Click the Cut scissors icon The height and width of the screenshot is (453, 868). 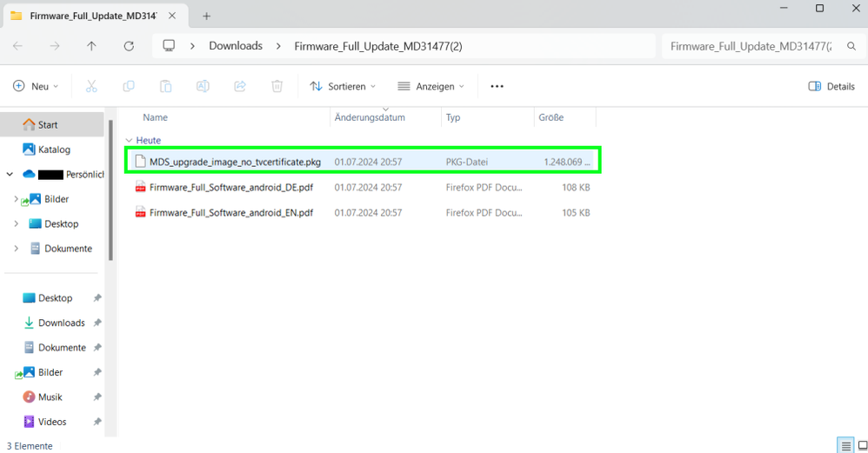point(91,86)
